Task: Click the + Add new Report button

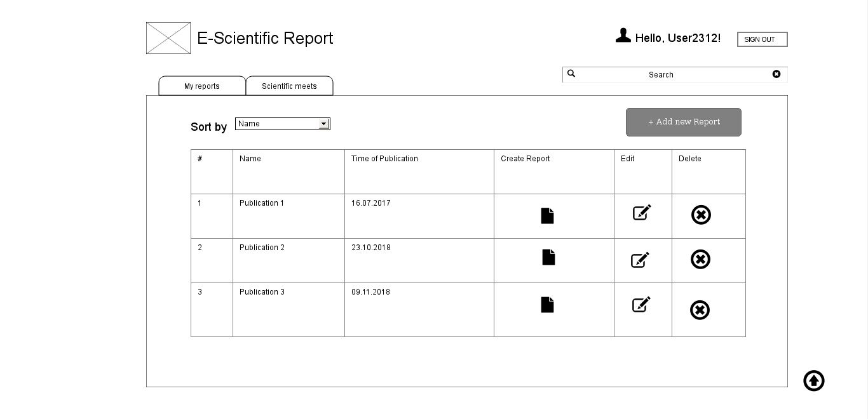Action: (684, 122)
